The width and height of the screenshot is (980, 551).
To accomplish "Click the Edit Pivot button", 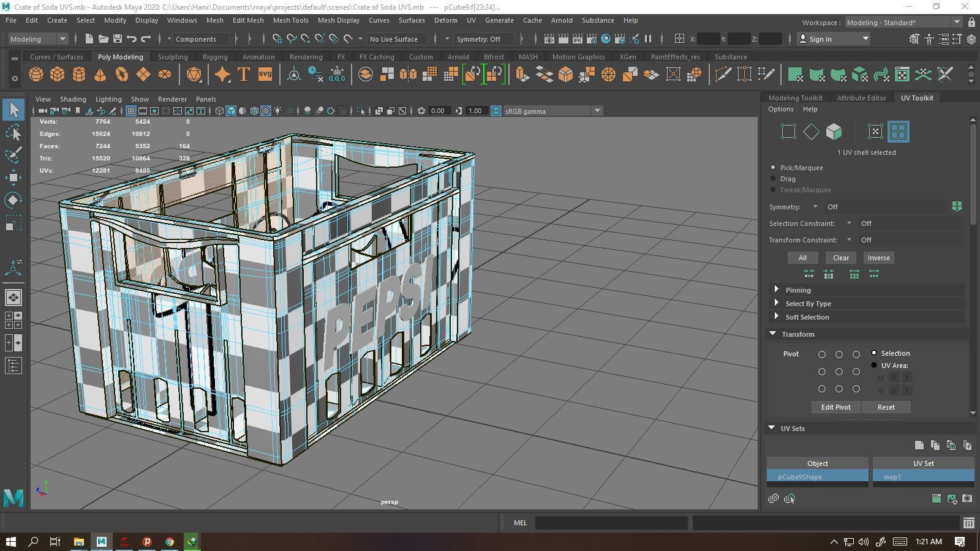I will coord(835,407).
